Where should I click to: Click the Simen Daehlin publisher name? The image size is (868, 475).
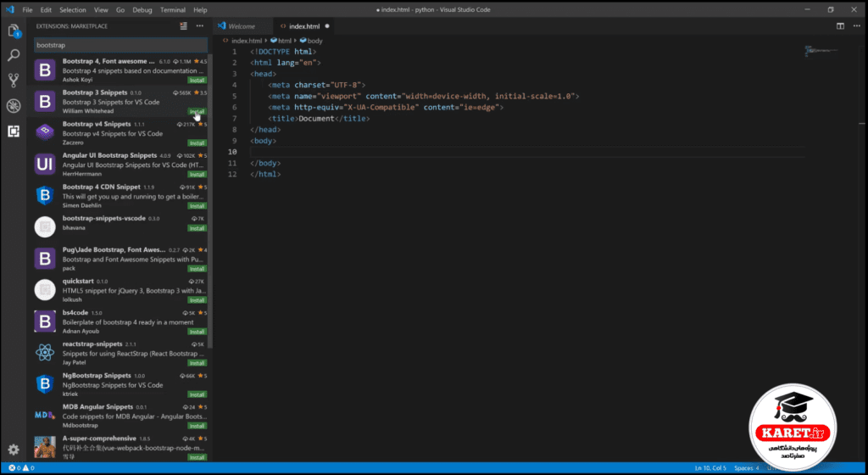coord(82,205)
